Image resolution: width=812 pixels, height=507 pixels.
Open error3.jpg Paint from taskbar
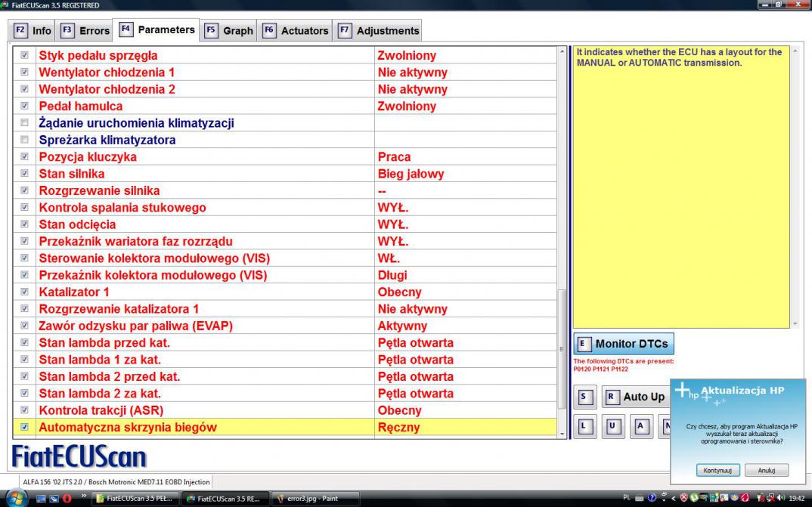pyautogui.click(x=310, y=499)
